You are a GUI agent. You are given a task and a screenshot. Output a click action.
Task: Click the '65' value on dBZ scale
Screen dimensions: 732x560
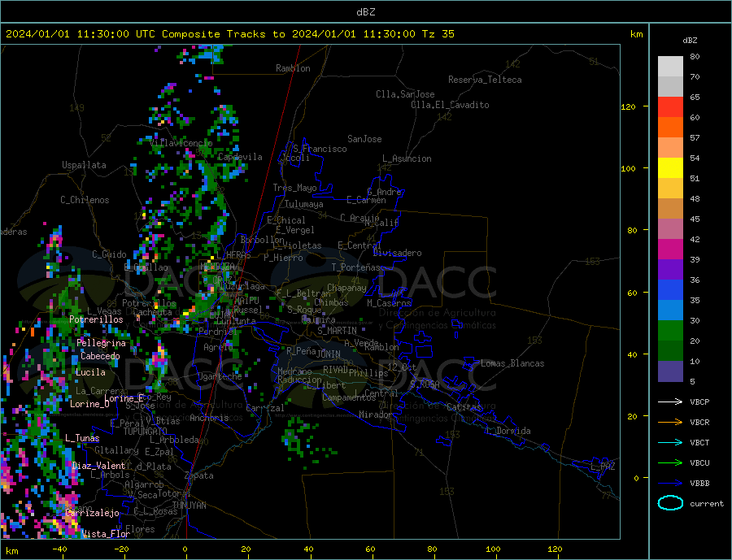tap(695, 97)
